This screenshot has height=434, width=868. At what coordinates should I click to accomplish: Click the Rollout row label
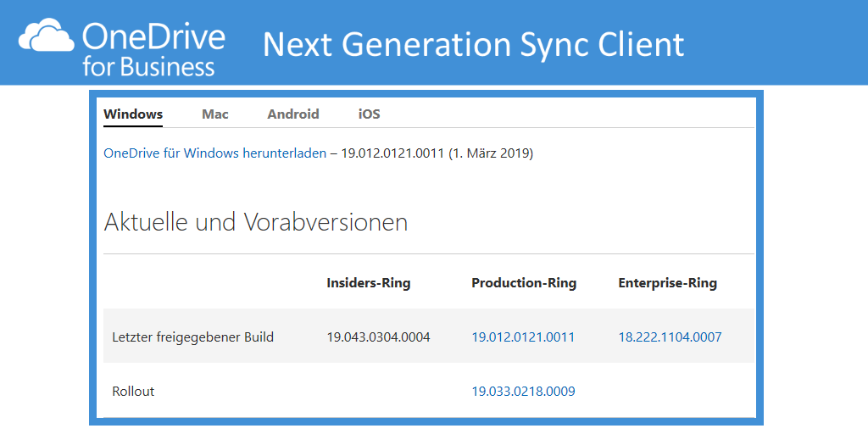133,392
